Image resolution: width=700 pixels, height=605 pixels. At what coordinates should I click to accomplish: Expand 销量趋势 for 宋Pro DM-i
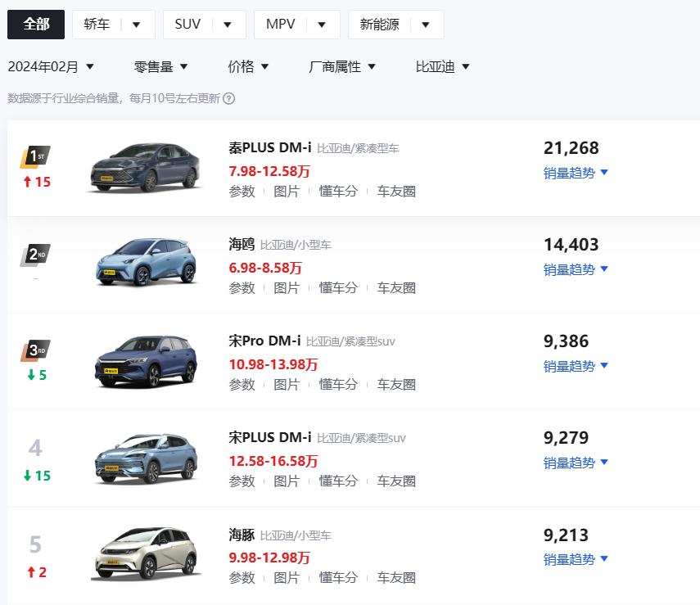(x=576, y=366)
